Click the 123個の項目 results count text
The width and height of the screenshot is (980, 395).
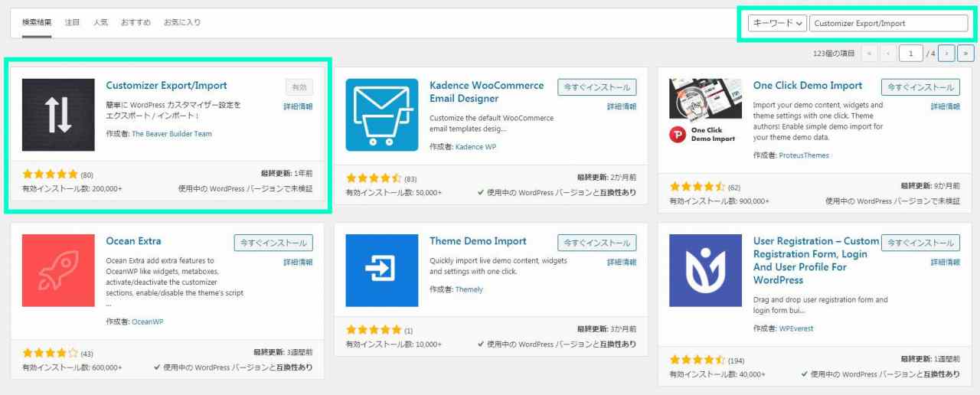(834, 54)
